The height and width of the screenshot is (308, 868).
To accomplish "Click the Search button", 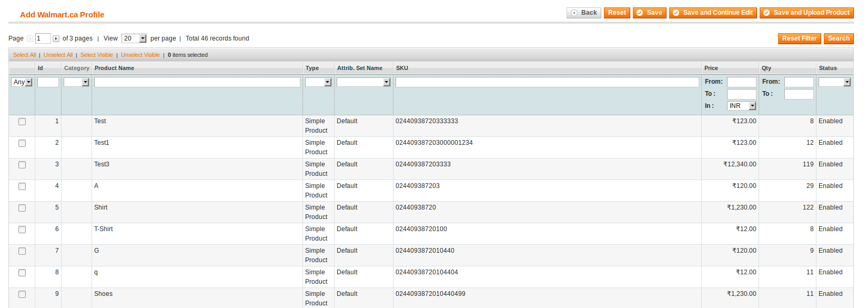I will pos(839,38).
